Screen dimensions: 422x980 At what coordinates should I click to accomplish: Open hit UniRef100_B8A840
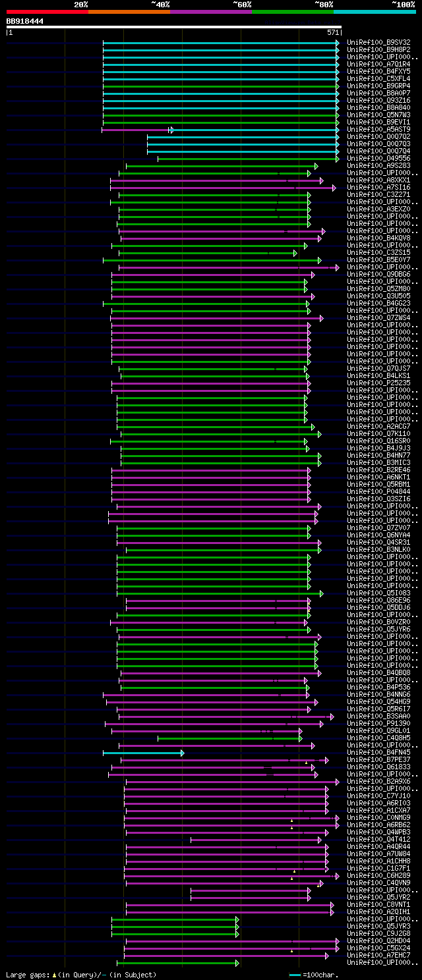(x=378, y=107)
